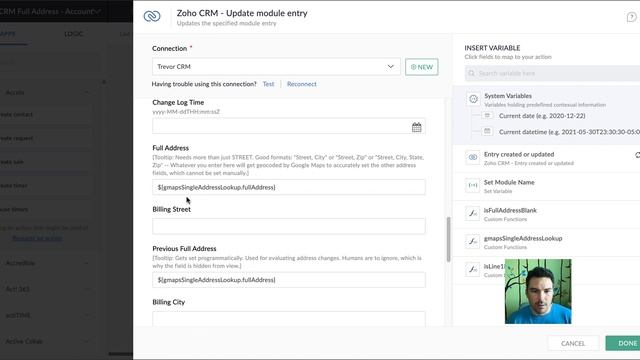Click the Set Module Name variable icon

pyautogui.click(x=473, y=185)
